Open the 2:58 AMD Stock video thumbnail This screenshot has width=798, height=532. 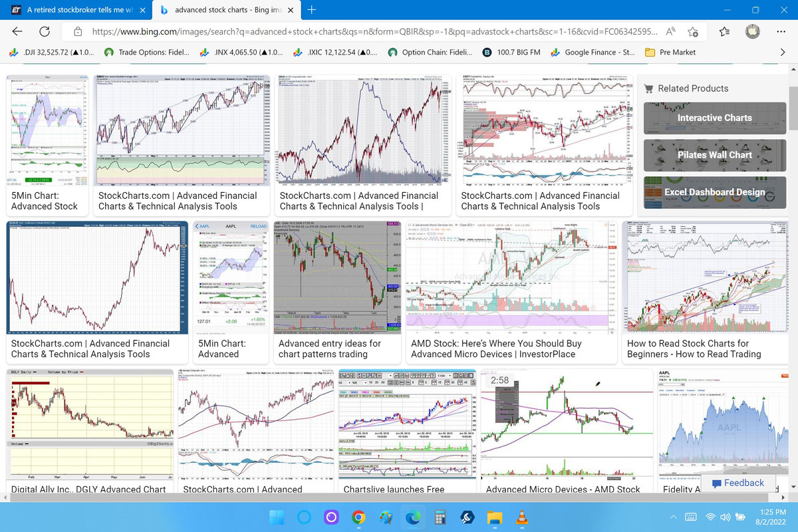567,424
